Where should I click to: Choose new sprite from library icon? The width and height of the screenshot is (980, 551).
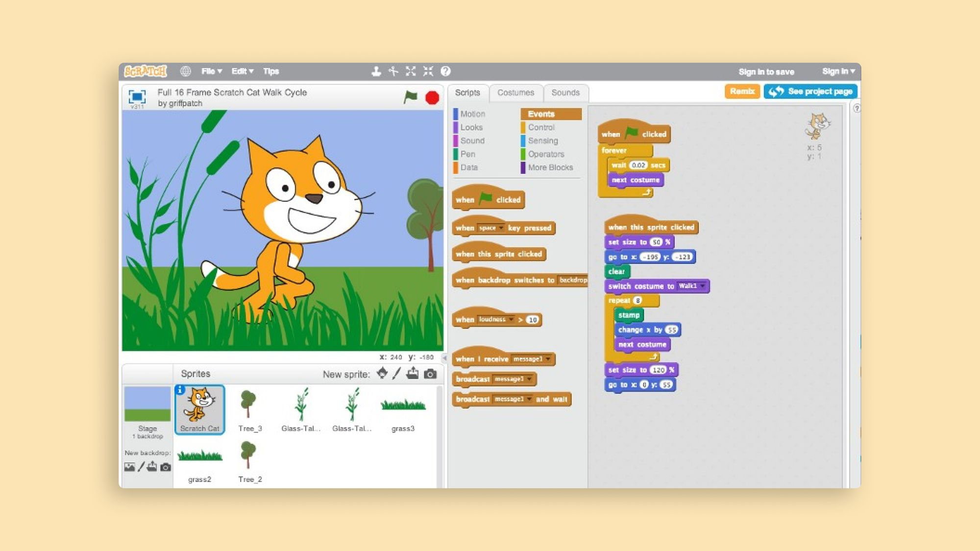(382, 374)
